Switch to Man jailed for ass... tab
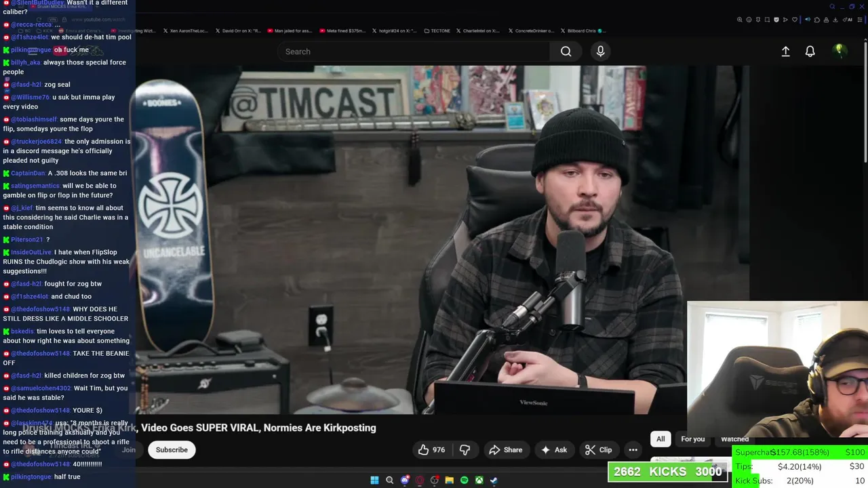The image size is (868, 488). [x=290, y=30]
